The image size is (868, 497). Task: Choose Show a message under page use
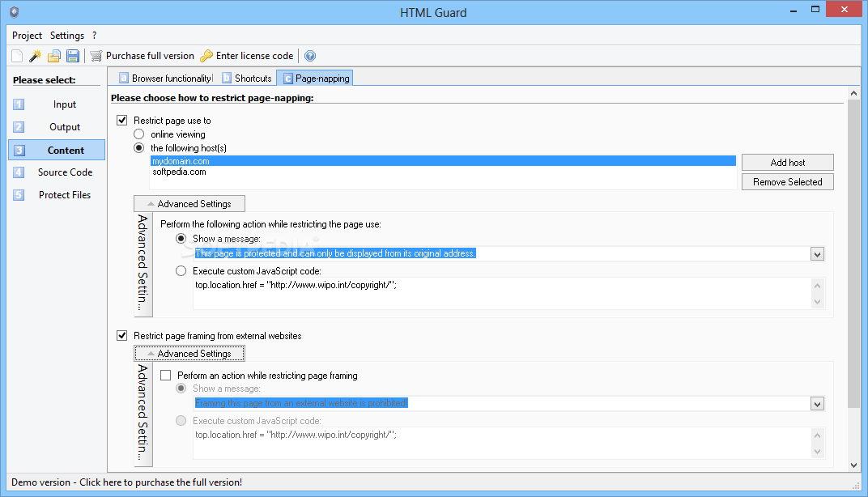tap(181, 239)
